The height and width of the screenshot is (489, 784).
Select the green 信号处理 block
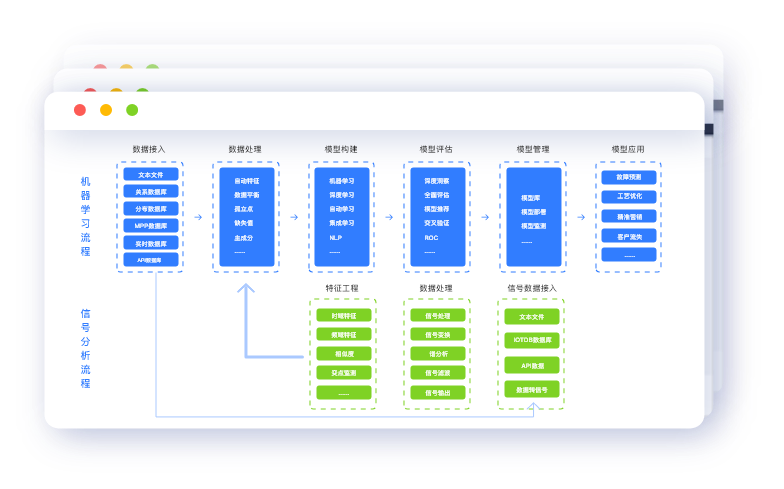(x=437, y=315)
